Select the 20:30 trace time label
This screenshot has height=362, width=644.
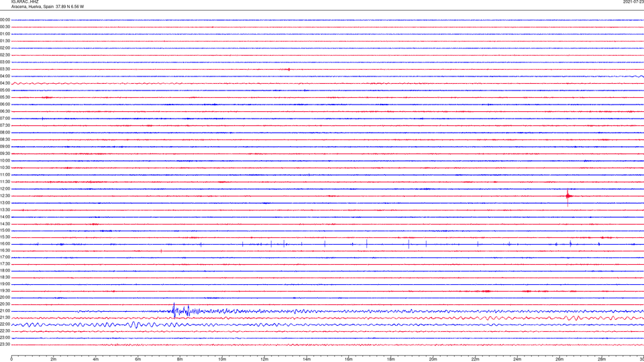[5, 304]
